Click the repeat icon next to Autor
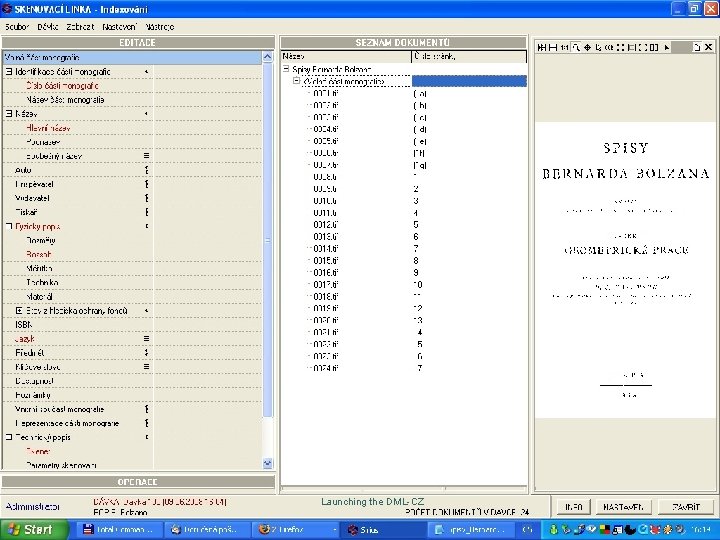Viewport: 720px width, 540px height. (146, 170)
